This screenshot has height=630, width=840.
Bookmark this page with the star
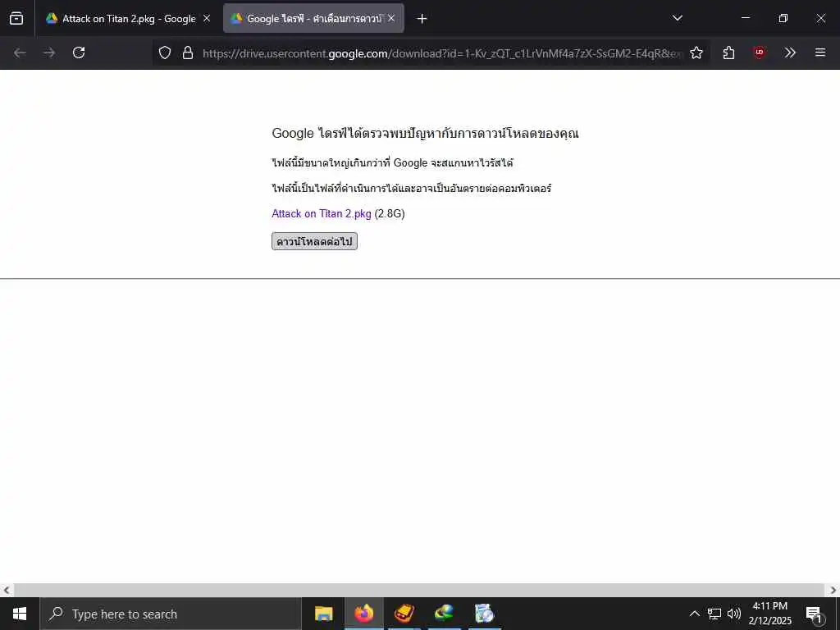coord(696,52)
